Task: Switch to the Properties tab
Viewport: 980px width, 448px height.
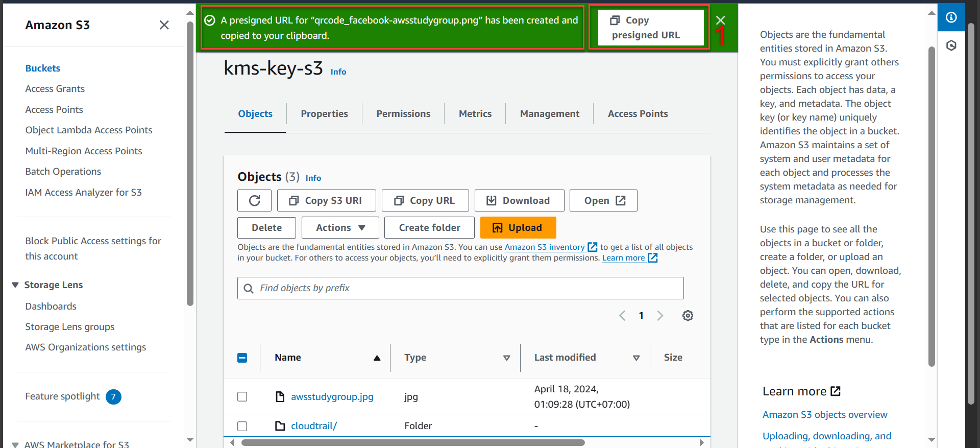Action: [325, 114]
